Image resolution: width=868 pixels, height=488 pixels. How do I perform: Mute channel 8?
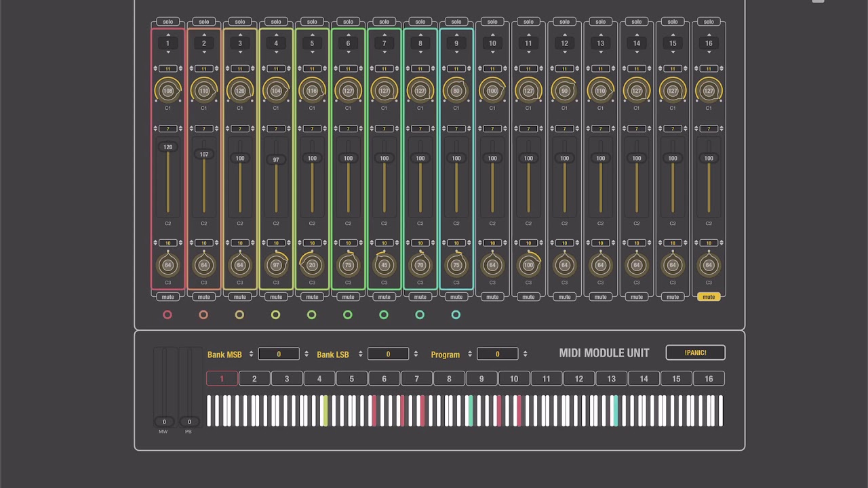pyautogui.click(x=420, y=297)
